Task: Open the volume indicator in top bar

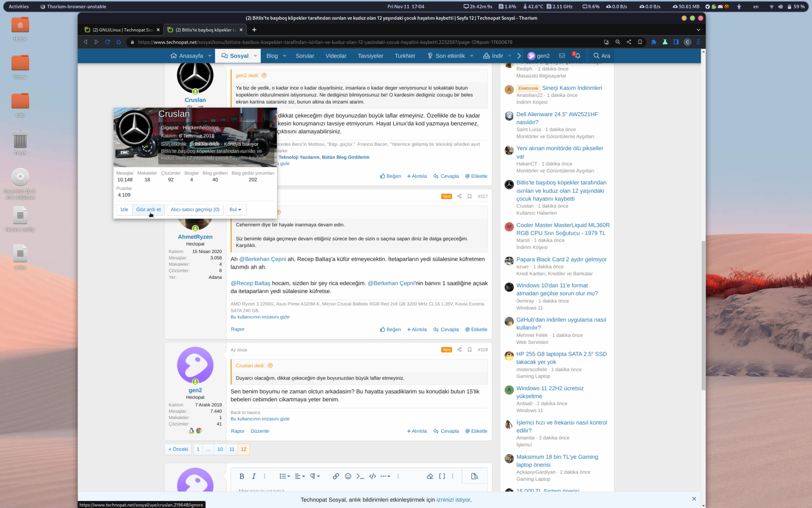Action: [781, 7]
